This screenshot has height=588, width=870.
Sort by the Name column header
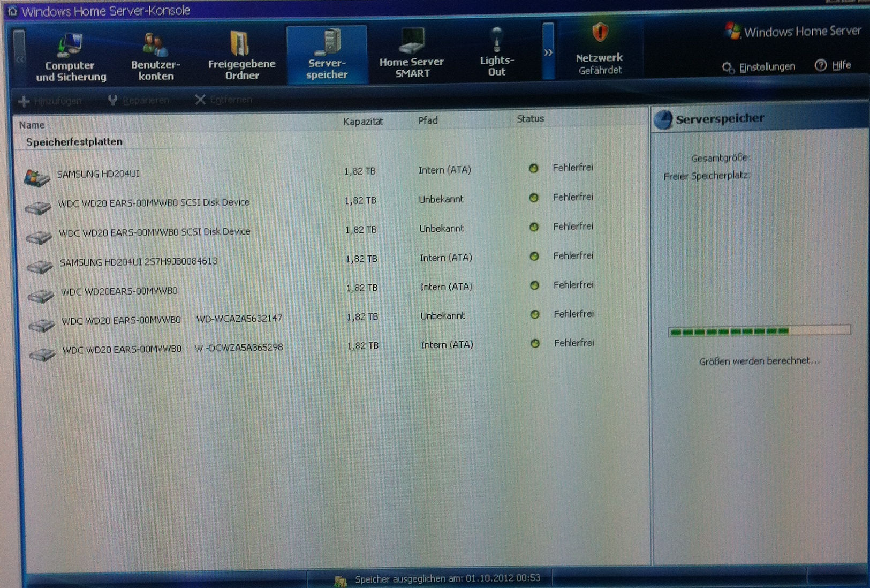tap(32, 125)
